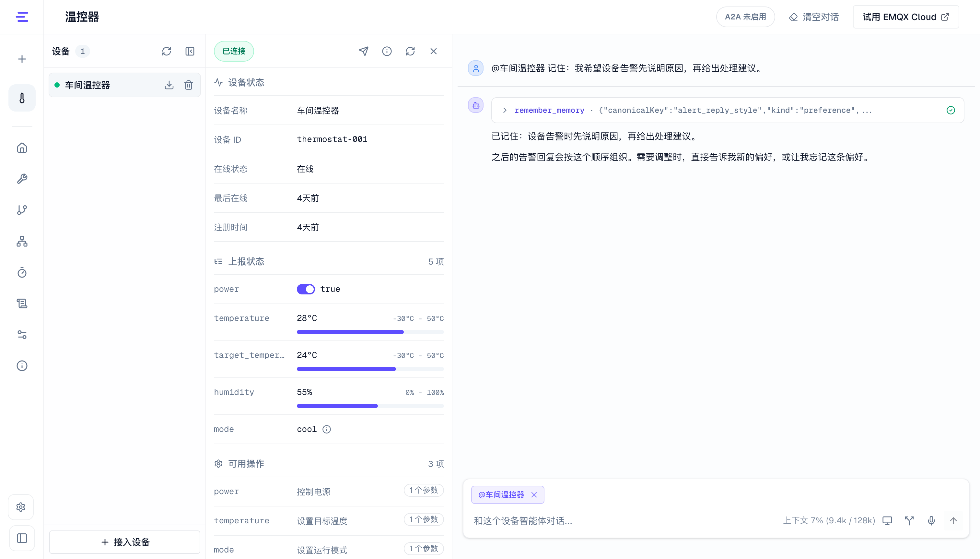
Task: Click the temperature action 1个参数 badge
Action: point(424,519)
